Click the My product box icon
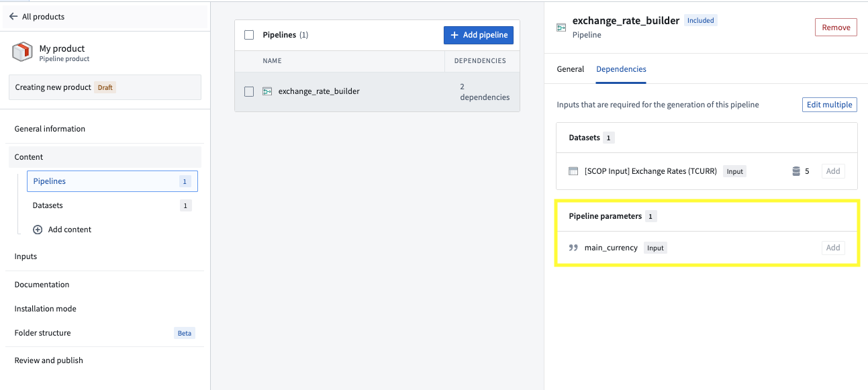Viewport: 868px width, 390px height. [23, 52]
